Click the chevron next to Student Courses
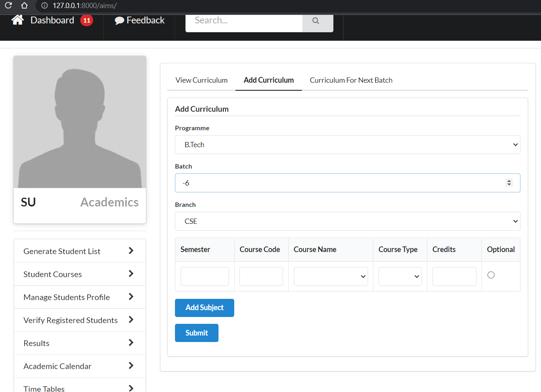The image size is (541, 392). [x=131, y=274]
